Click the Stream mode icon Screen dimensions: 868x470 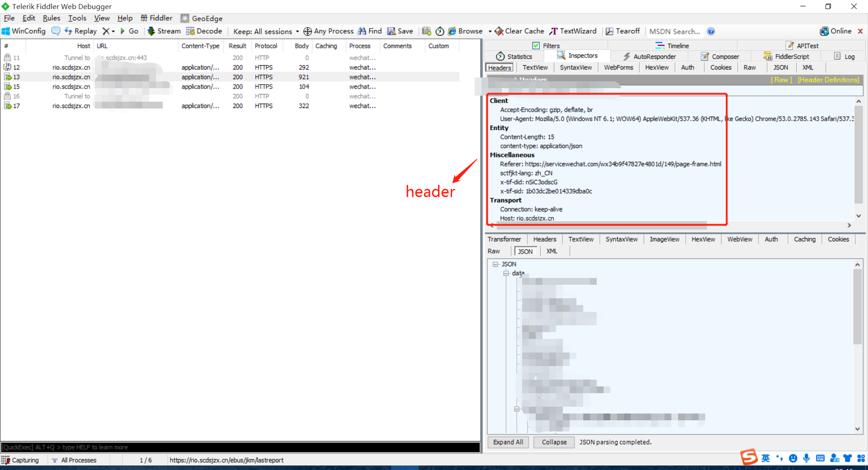(151, 31)
